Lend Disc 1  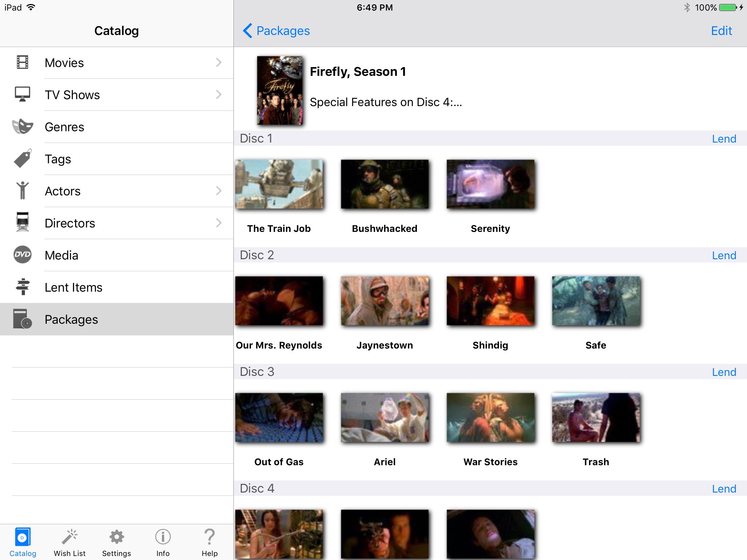pos(724,139)
